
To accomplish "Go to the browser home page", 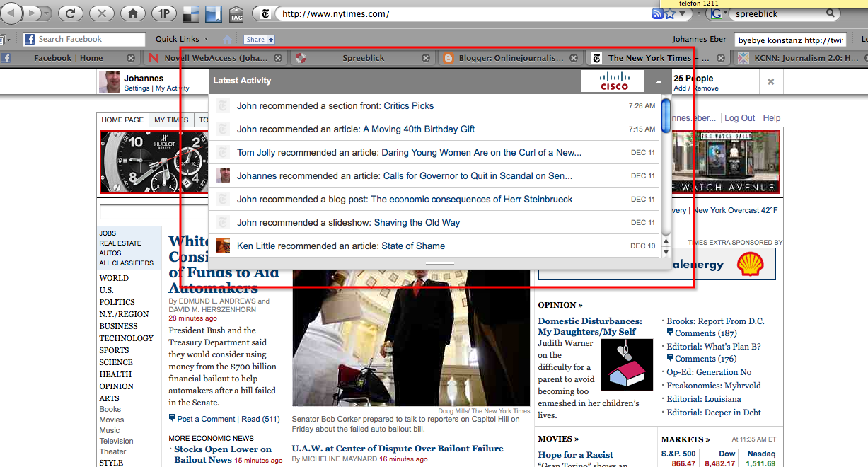I will coord(132,13).
